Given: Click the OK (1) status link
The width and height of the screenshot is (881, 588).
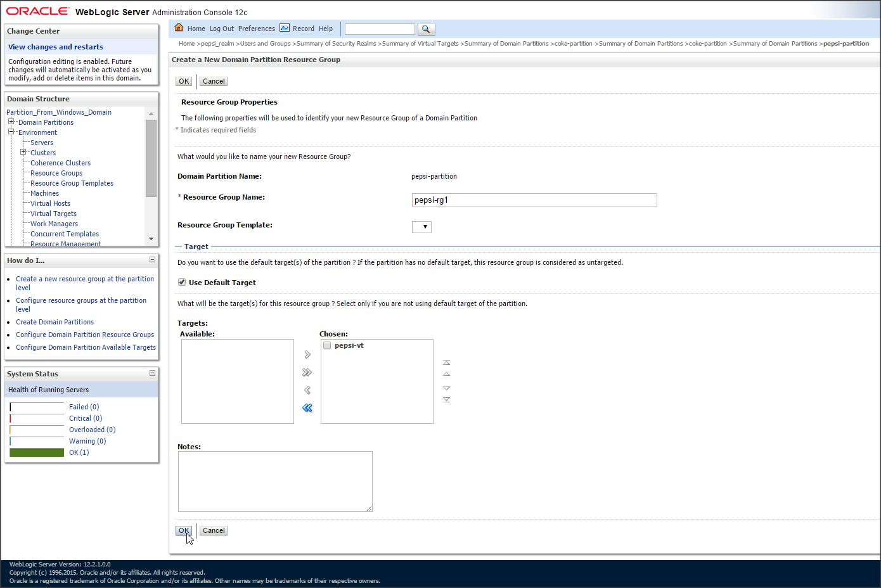Looking at the screenshot, I should [79, 452].
